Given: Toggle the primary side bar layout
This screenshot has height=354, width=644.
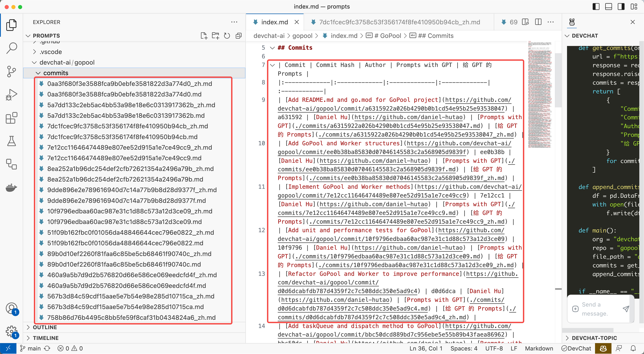Looking at the screenshot, I should [x=596, y=7].
